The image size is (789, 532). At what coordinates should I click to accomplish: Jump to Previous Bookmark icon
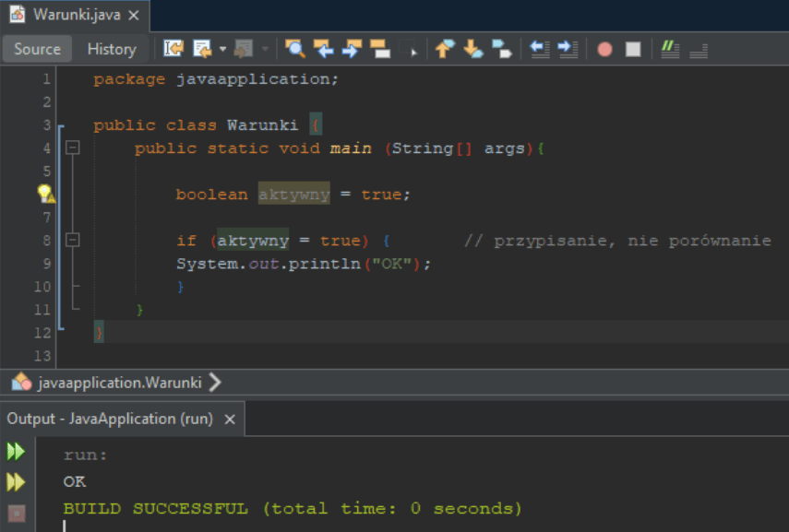[445, 49]
